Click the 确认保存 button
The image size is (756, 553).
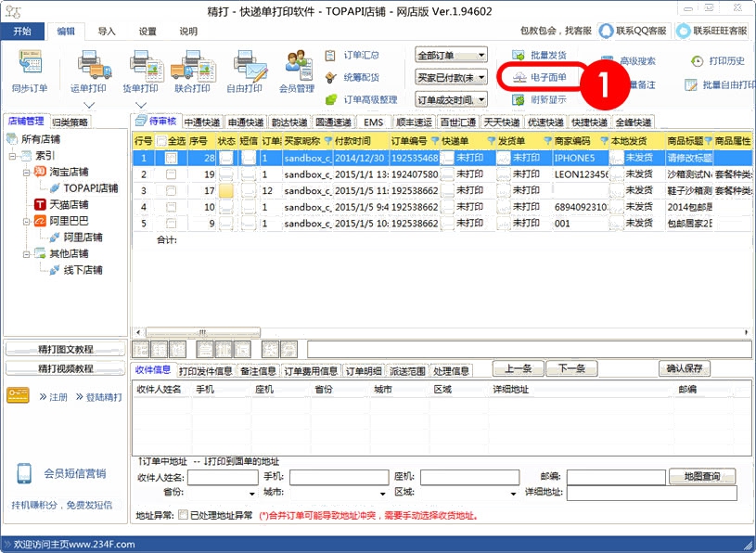(x=686, y=368)
